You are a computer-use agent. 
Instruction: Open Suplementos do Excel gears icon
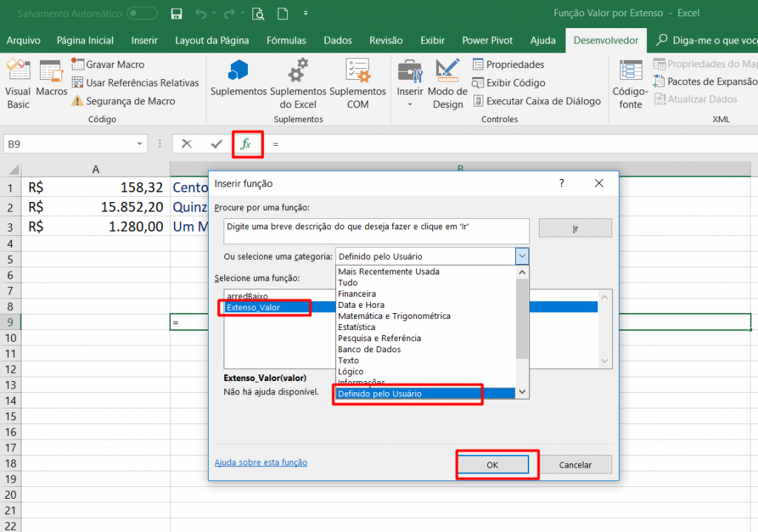coord(298,84)
